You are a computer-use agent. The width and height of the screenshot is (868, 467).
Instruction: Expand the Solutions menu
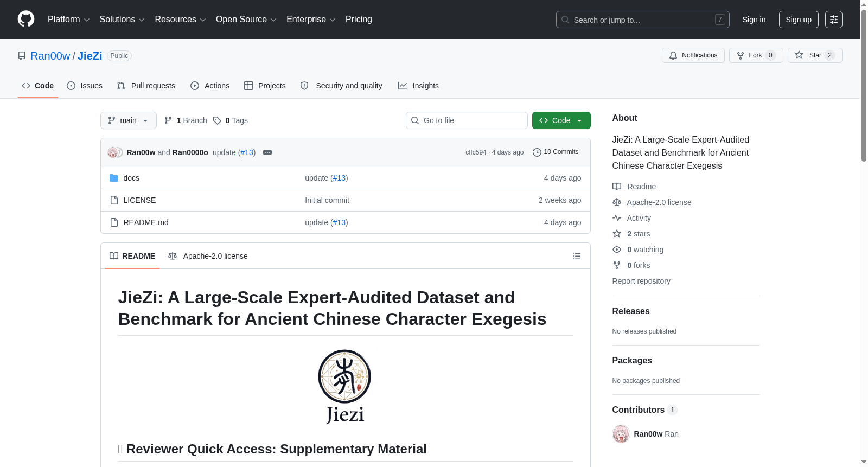coord(122,20)
